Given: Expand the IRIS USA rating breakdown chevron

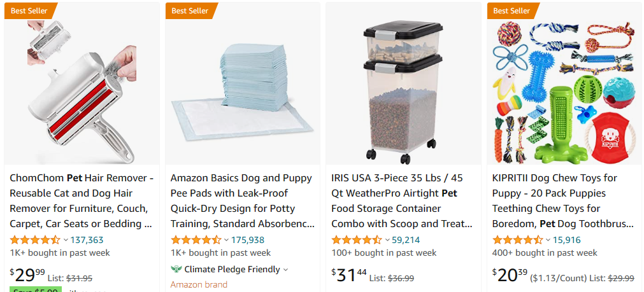Looking at the screenshot, I should [387, 240].
